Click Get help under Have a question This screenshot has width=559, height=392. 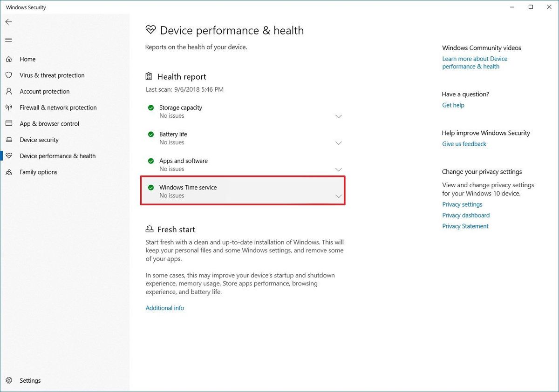tap(453, 105)
